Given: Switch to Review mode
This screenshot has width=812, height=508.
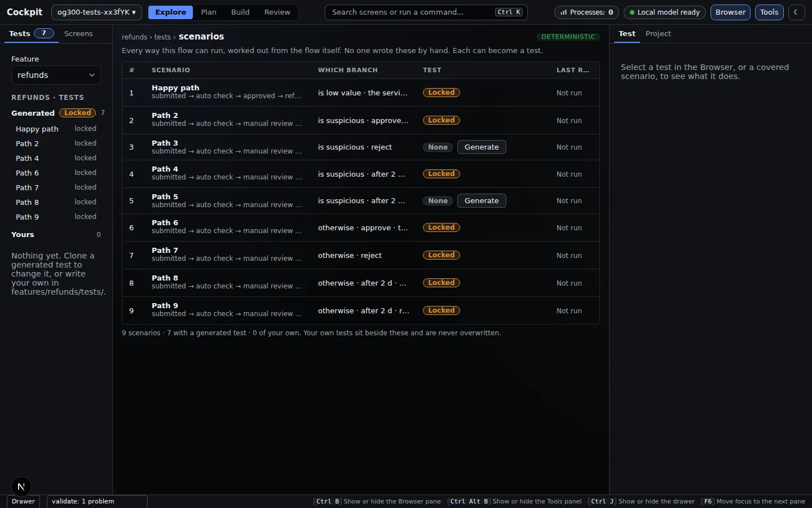Looking at the screenshot, I should (277, 12).
